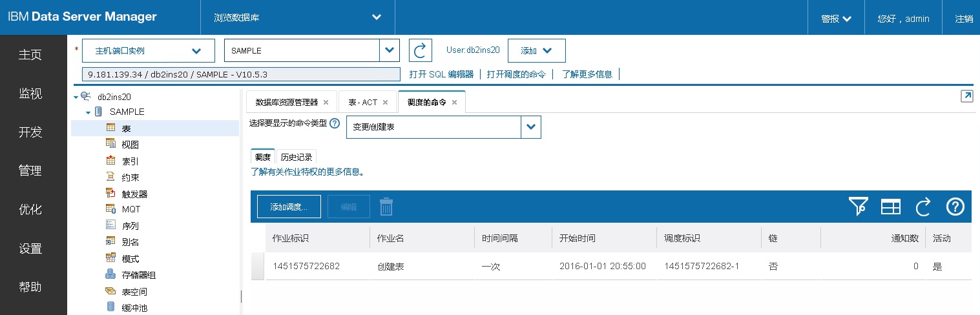Click the 序列 sequence icon in tree
The height and width of the screenshot is (315, 980).
(110, 225)
